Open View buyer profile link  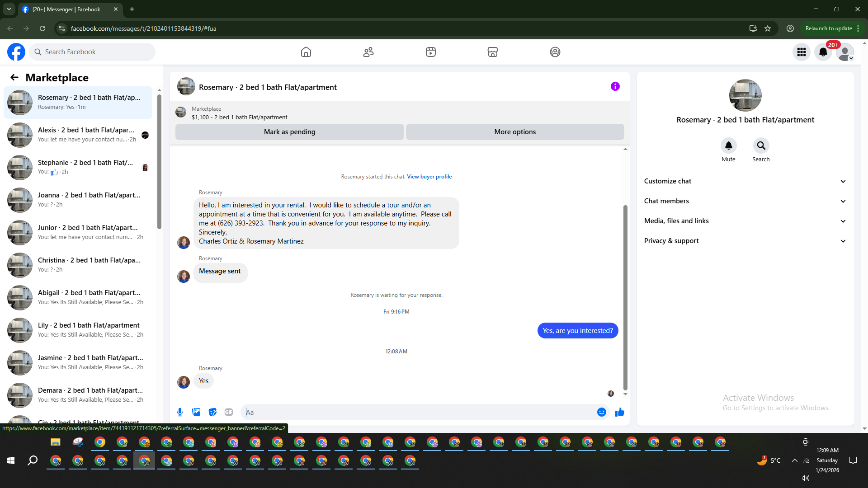(429, 177)
